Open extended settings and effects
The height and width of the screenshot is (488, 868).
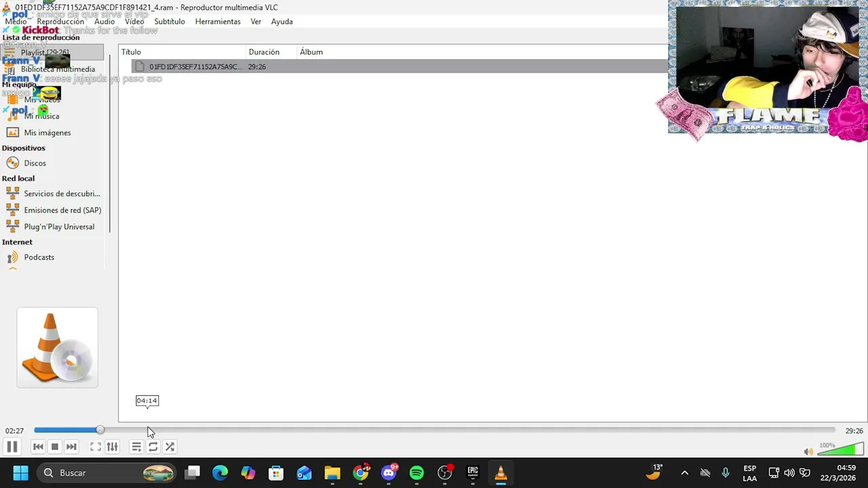coord(113,447)
